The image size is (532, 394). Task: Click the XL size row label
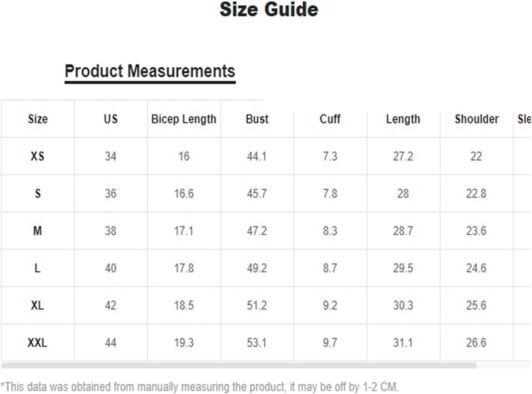tap(37, 305)
